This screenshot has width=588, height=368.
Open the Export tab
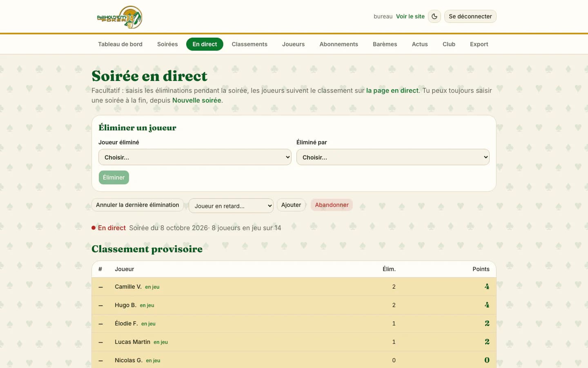[x=479, y=44]
